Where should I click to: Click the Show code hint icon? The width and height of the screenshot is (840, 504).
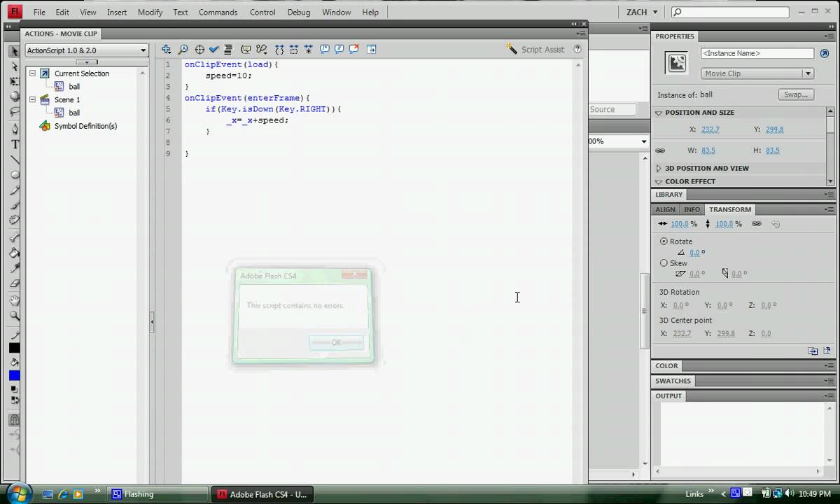[x=246, y=50]
